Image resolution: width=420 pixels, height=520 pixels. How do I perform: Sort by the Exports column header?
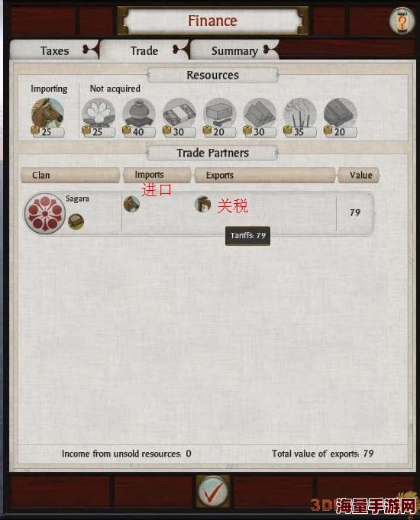(265, 175)
